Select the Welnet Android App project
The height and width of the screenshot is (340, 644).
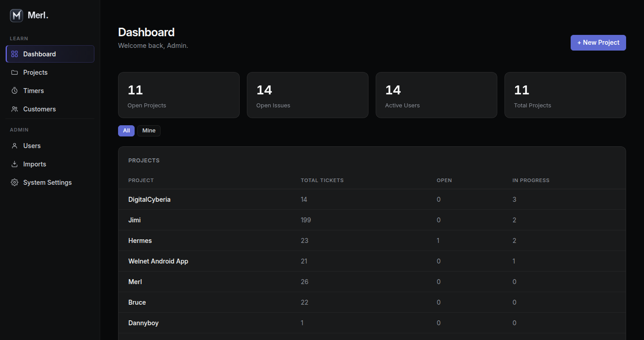coord(158,261)
